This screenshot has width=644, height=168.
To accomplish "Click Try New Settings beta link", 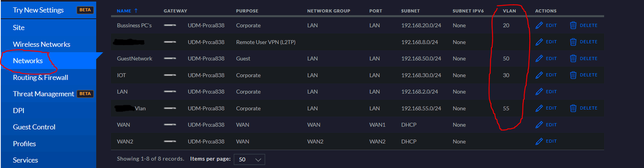I will pyautogui.click(x=38, y=10).
